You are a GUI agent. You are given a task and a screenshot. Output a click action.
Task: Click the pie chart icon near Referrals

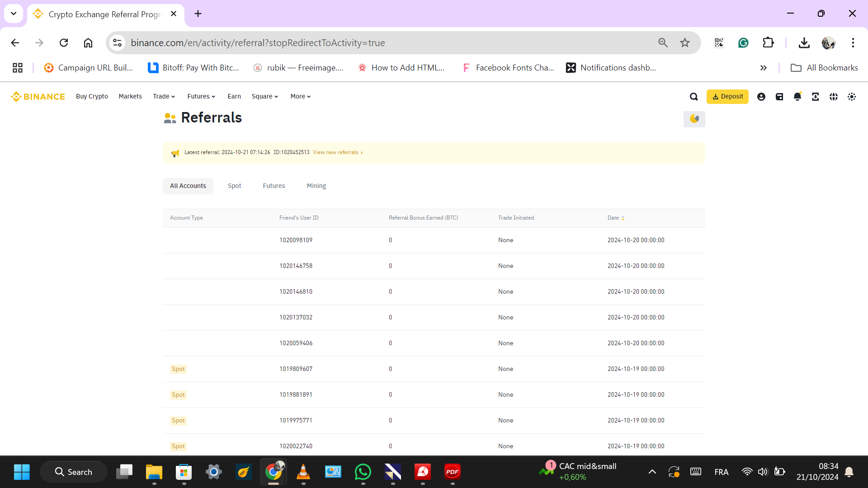[694, 119]
